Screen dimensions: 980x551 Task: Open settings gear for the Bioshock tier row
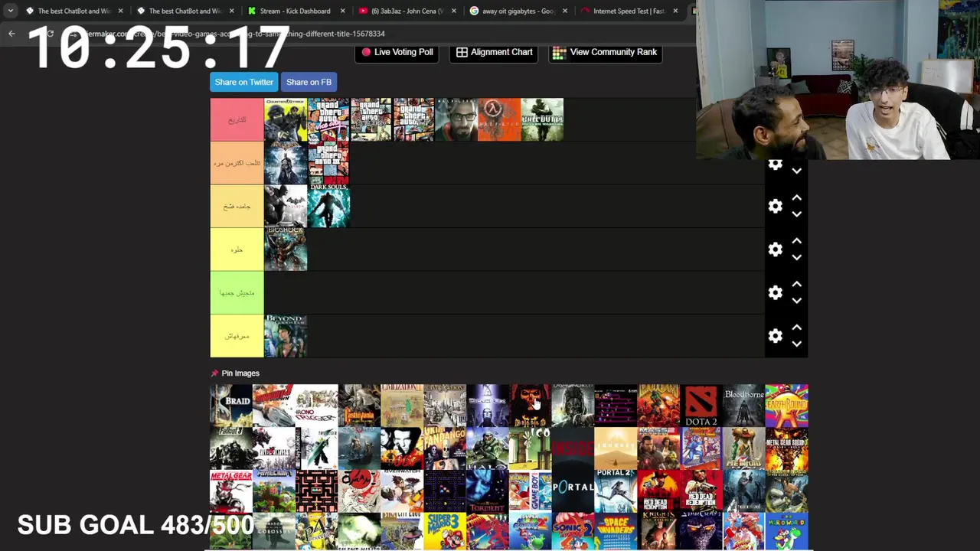tap(776, 249)
